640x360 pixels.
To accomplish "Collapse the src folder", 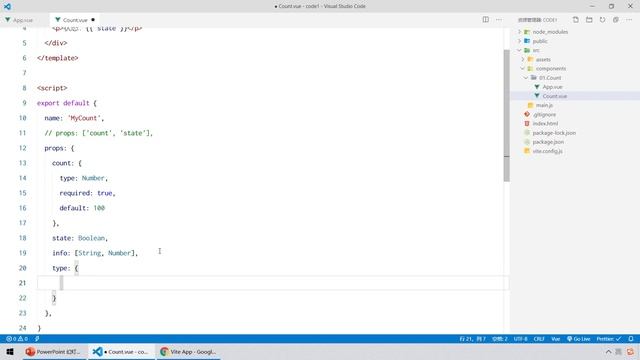I will coord(520,50).
